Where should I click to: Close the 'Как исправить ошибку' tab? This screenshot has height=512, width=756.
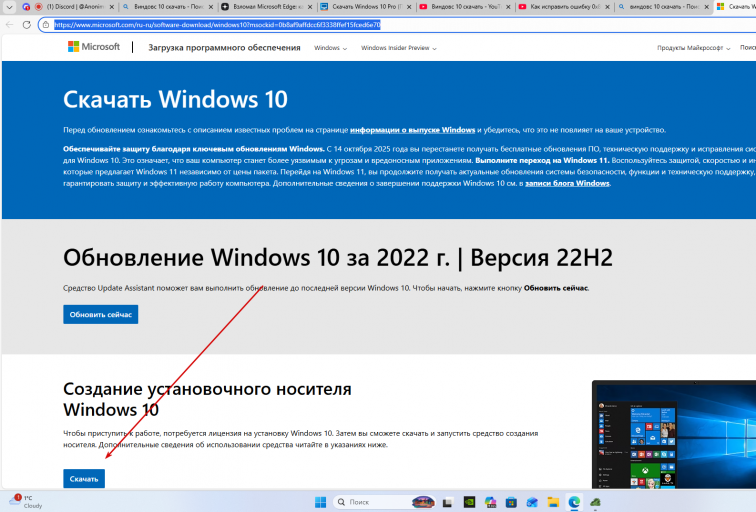pyautogui.click(x=608, y=7)
